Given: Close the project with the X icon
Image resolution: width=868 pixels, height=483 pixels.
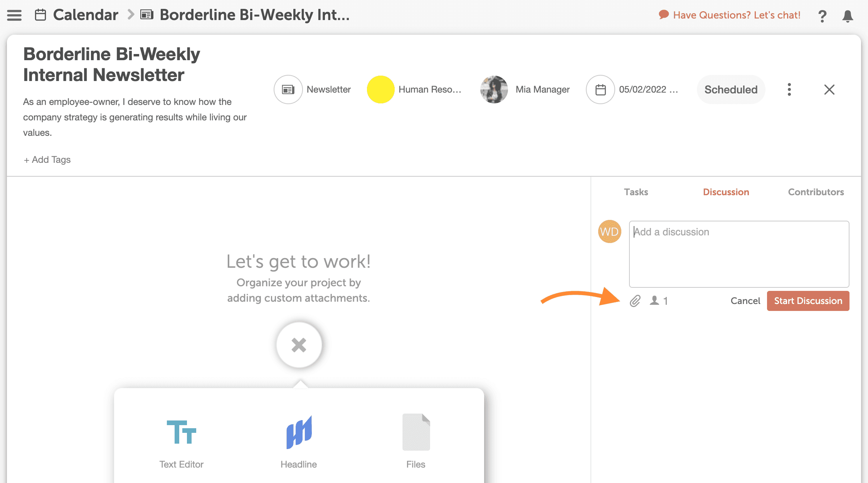Looking at the screenshot, I should [x=829, y=90].
